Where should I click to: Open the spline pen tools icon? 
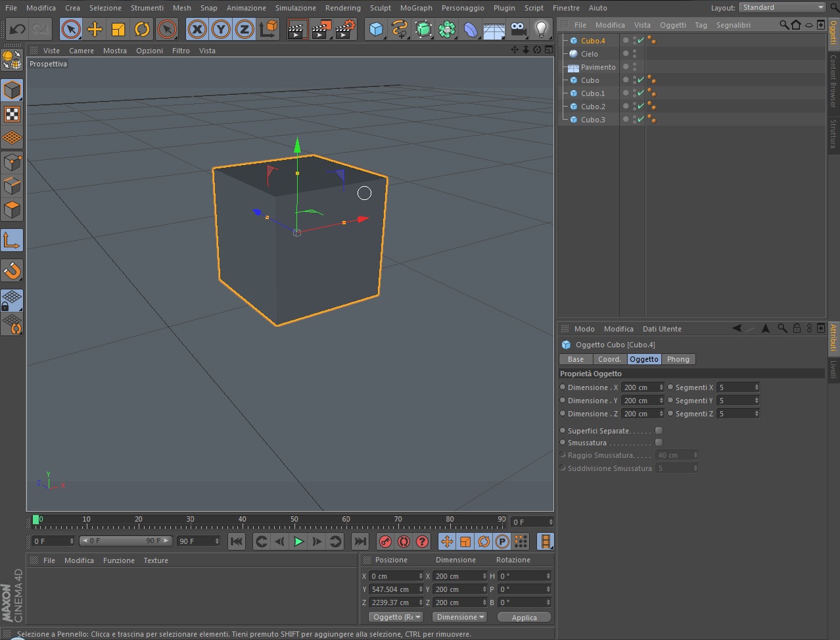click(x=400, y=29)
